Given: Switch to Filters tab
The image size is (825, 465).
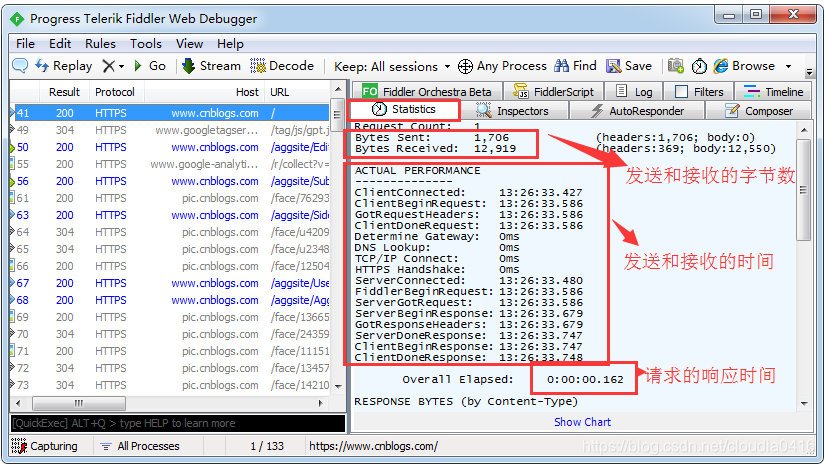Looking at the screenshot, I should [699, 92].
